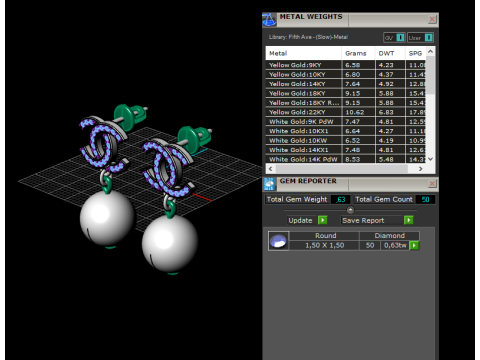Click the Grams column header
The width and height of the screenshot is (480, 360).
point(358,53)
